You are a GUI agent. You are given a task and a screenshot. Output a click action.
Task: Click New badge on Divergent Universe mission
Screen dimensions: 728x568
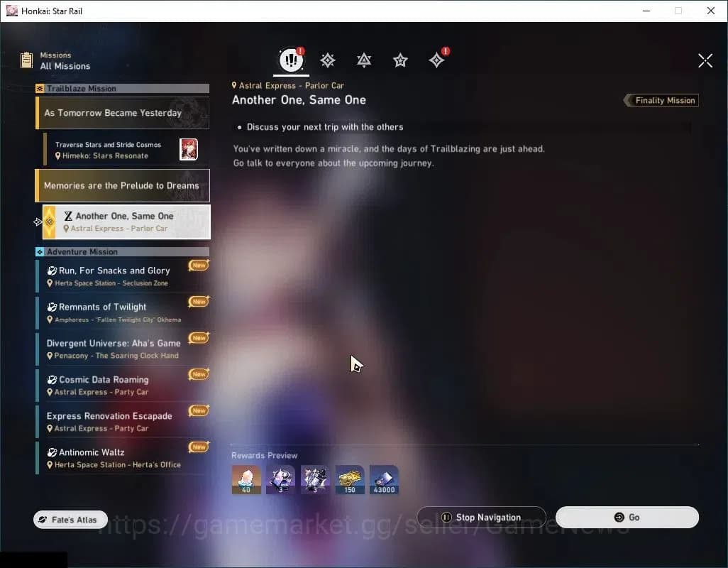(199, 338)
